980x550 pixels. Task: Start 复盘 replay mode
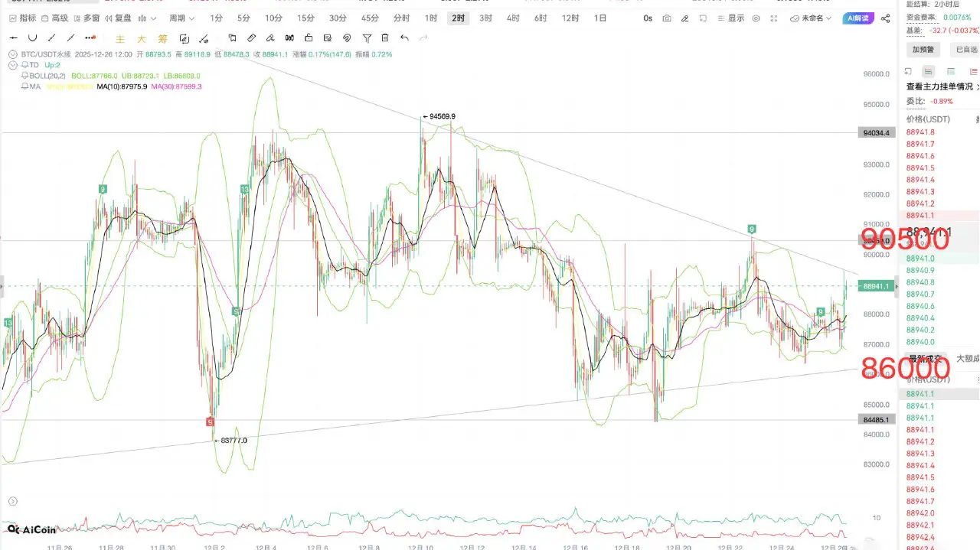pos(119,18)
